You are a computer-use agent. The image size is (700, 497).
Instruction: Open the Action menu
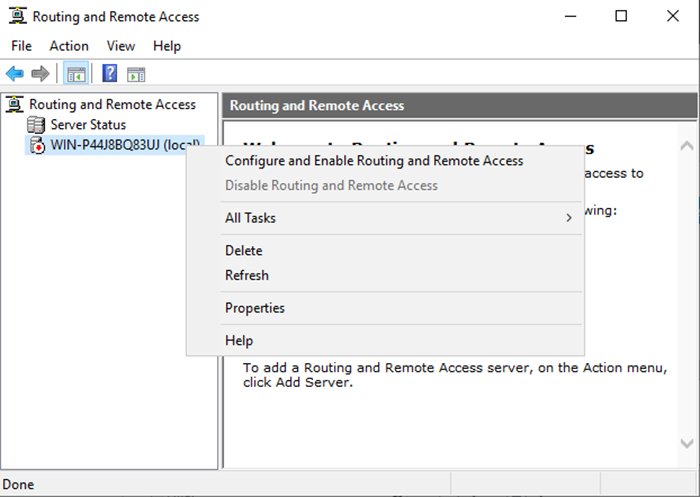tap(69, 46)
